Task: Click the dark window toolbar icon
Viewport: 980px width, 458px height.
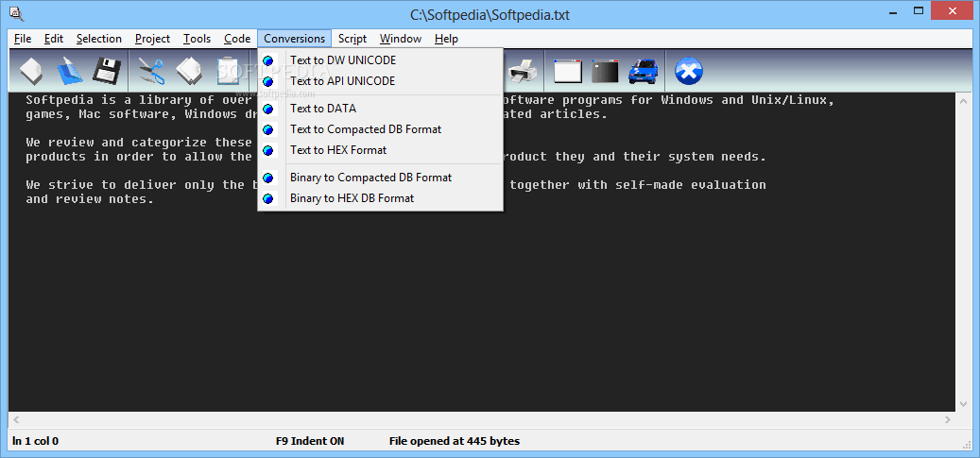Action: coord(605,71)
